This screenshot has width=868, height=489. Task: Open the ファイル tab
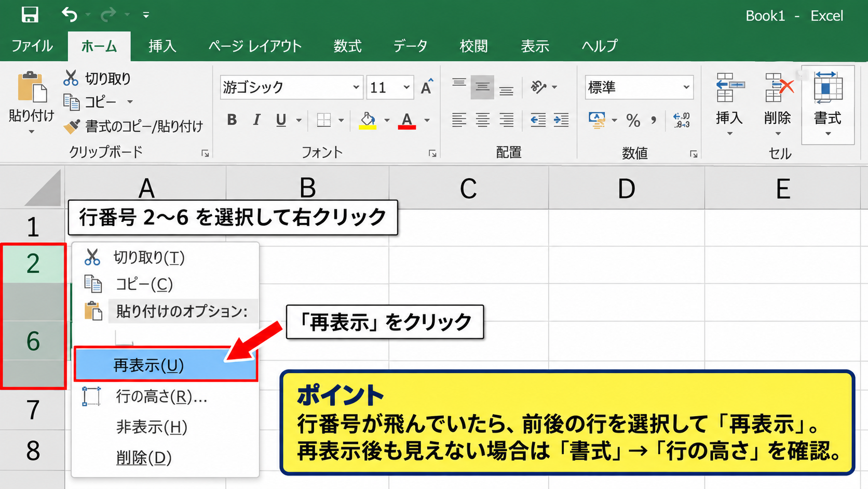coord(32,46)
